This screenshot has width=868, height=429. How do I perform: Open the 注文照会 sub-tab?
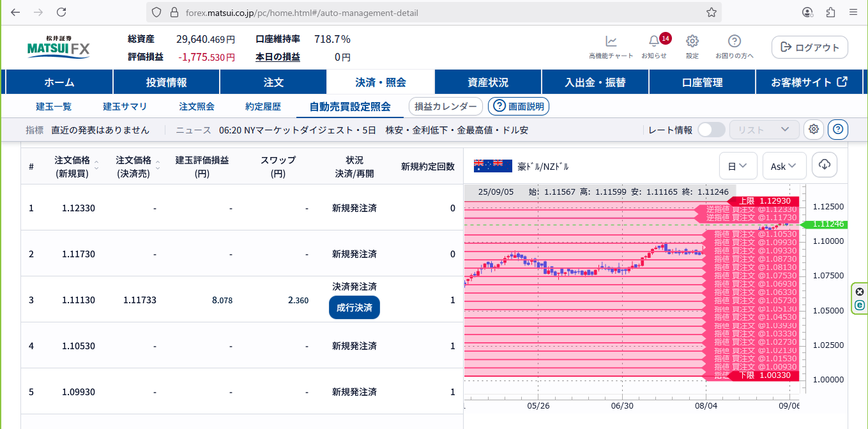[197, 107]
